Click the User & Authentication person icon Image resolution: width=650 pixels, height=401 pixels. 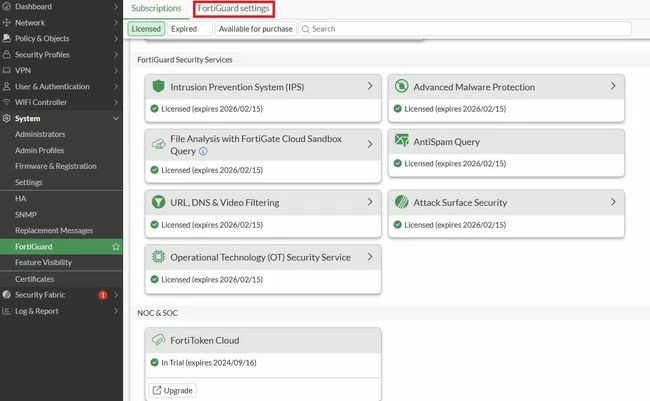(x=6, y=86)
